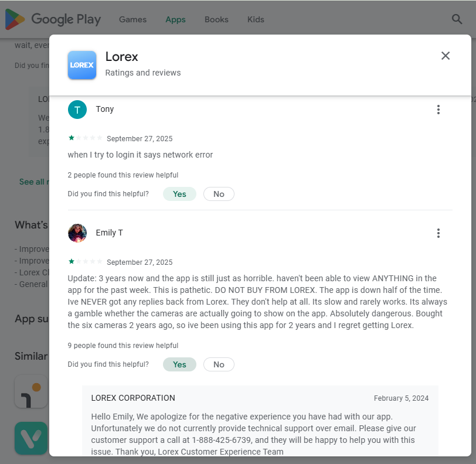Open the similar app with green V icon
The image size is (476, 464).
click(x=31, y=438)
